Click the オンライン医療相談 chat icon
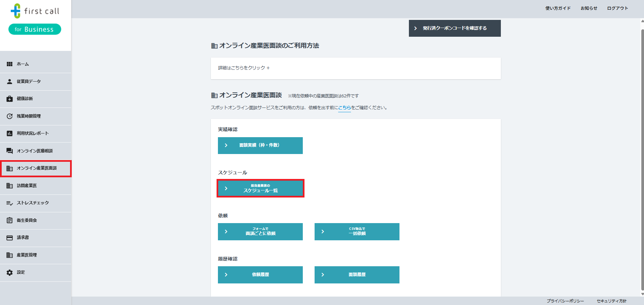The height and width of the screenshot is (305, 644). 9,151
